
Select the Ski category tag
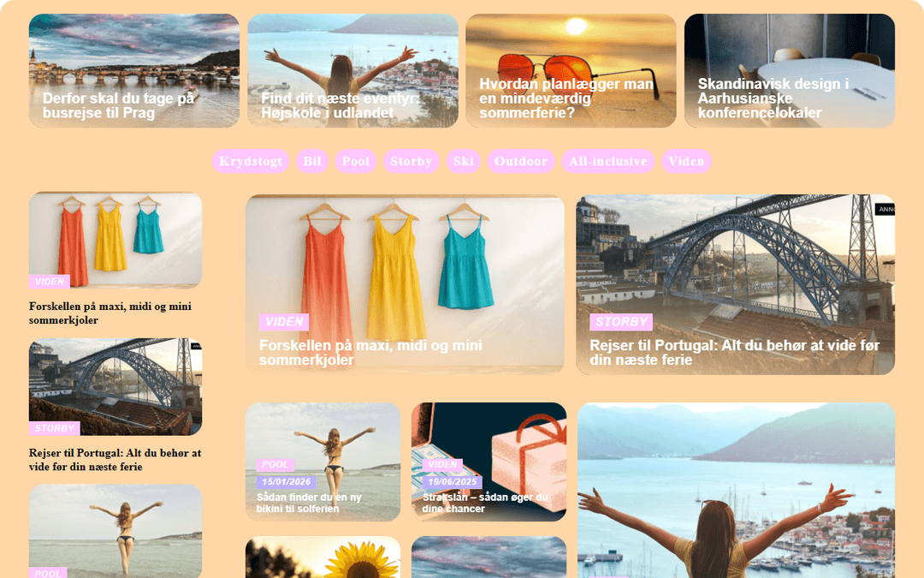pyautogui.click(x=463, y=161)
